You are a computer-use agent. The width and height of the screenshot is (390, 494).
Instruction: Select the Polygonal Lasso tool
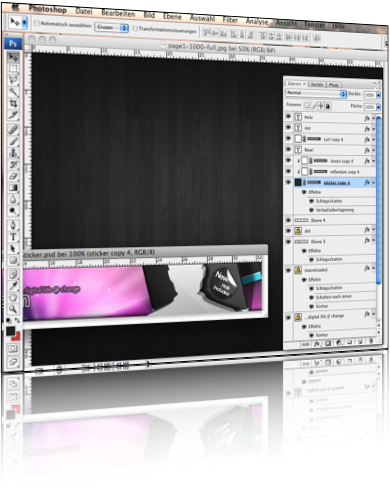tap(13, 80)
